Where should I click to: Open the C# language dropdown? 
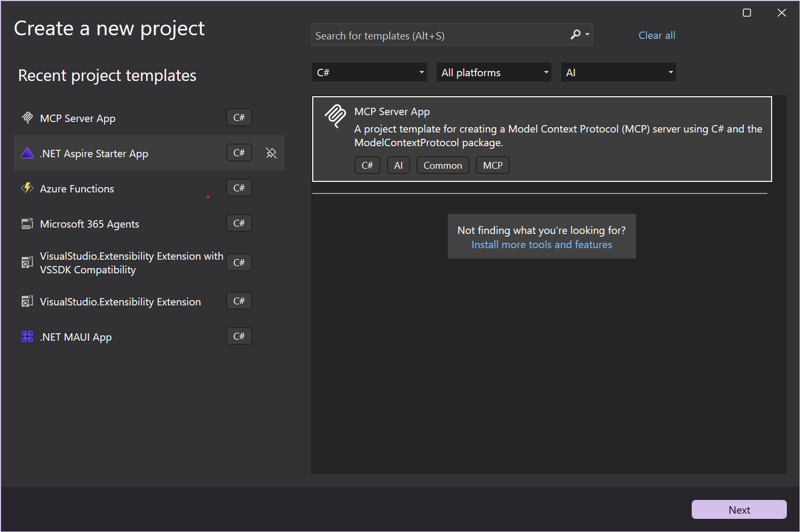368,72
